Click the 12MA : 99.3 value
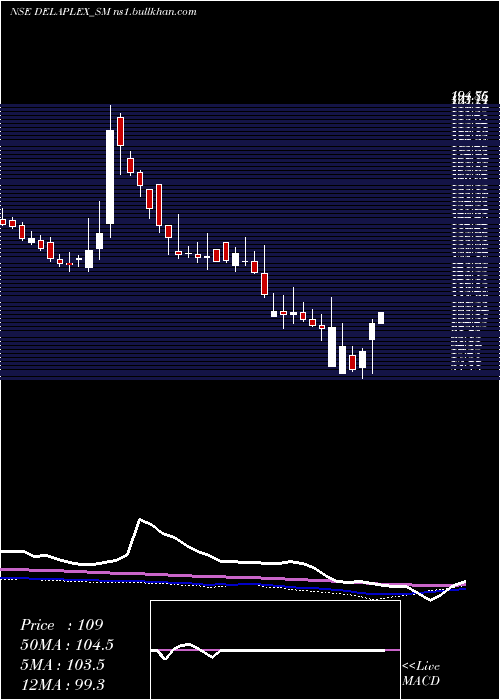500x700 pixels. tap(62, 684)
